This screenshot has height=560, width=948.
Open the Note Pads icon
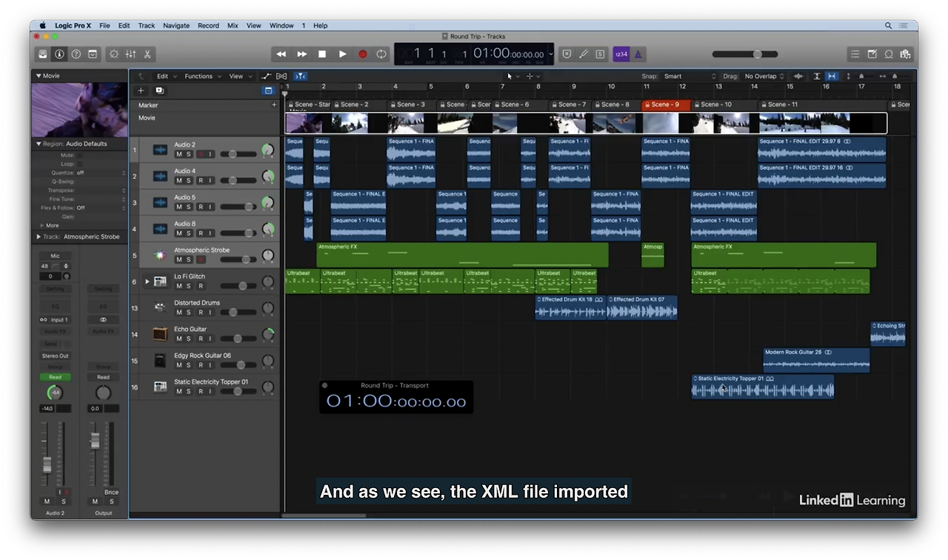pos(872,54)
